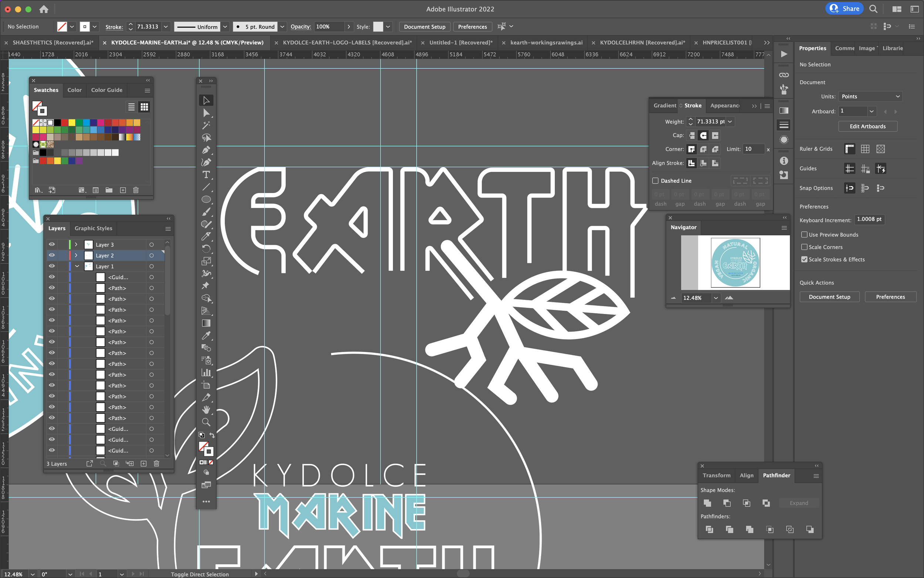The width and height of the screenshot is (924, 578).
Task: Check Use Preview Bounds
Action: coord(804,235)
